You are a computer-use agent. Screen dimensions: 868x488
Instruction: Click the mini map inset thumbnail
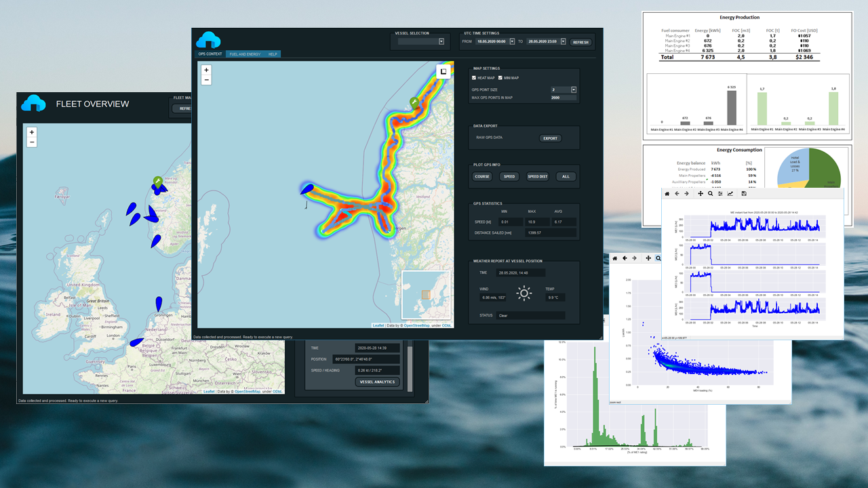tap(426, 295)
